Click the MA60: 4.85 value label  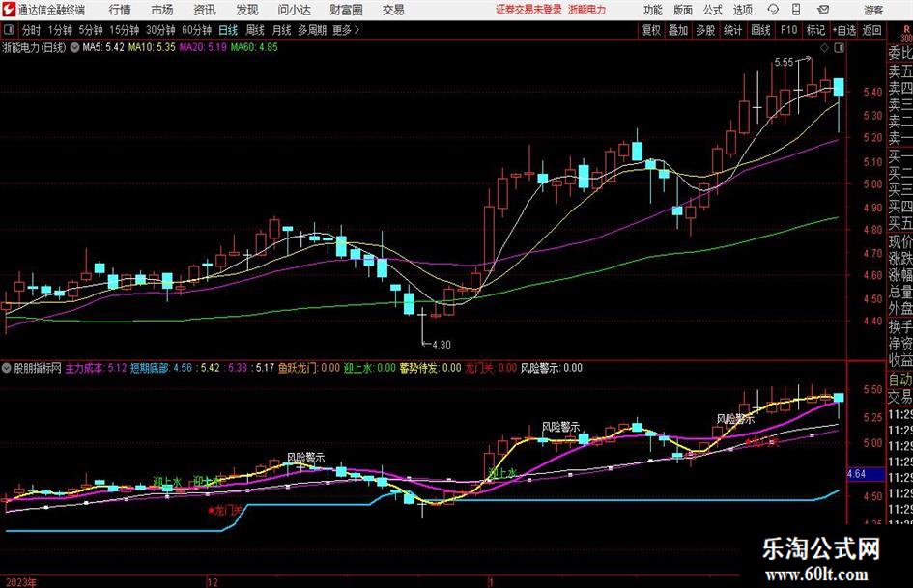click(254, 47)
